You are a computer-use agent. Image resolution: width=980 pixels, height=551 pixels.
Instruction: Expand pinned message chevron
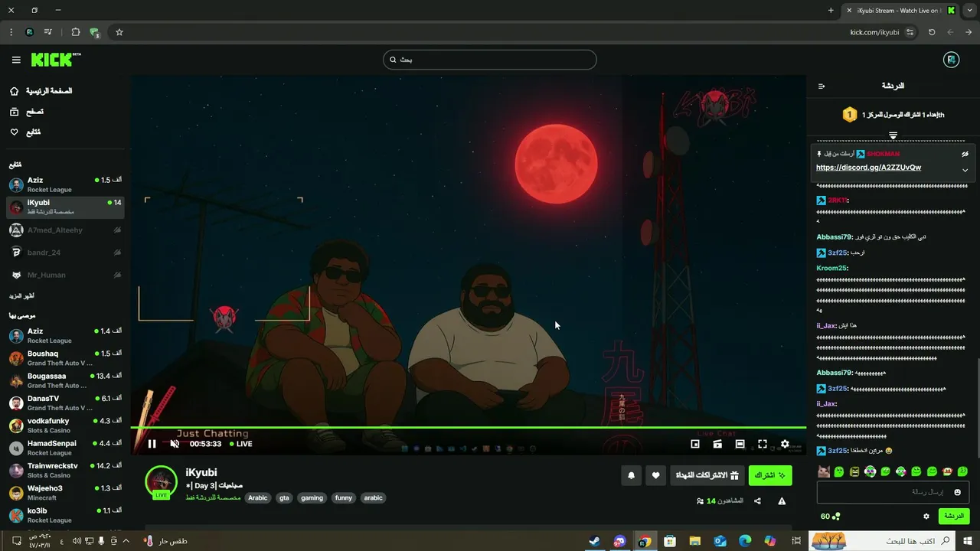tap(965, 170)
